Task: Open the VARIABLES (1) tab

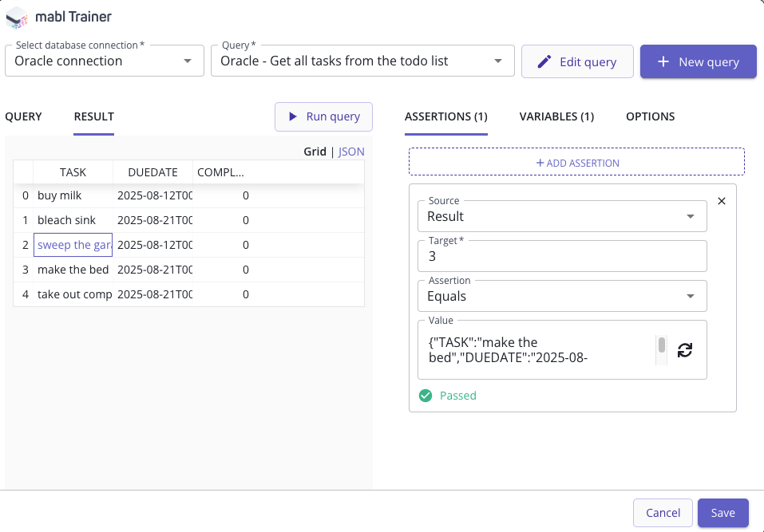Action: point(556,116)
